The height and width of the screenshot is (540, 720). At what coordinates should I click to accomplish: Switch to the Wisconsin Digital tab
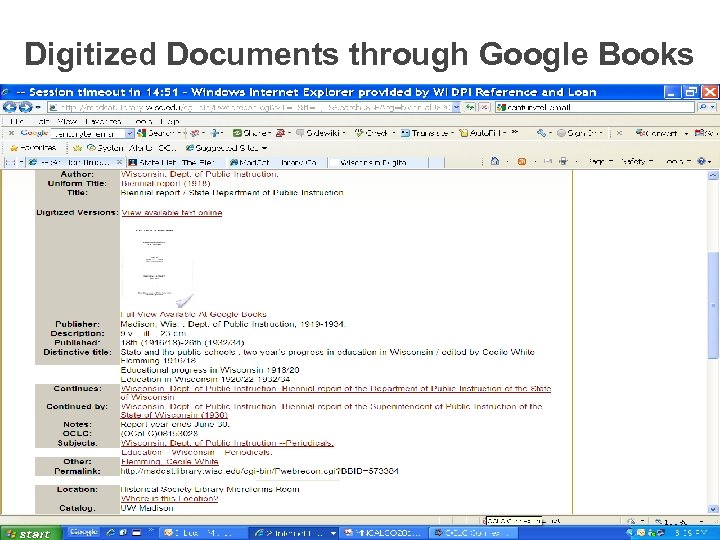[x=377, y=162]
